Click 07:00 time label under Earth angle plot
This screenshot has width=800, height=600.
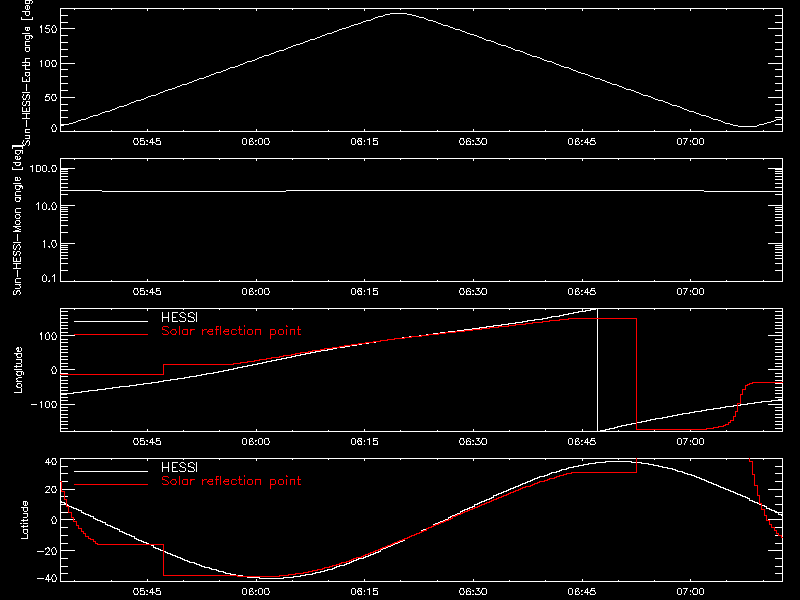tap(690, 142)
